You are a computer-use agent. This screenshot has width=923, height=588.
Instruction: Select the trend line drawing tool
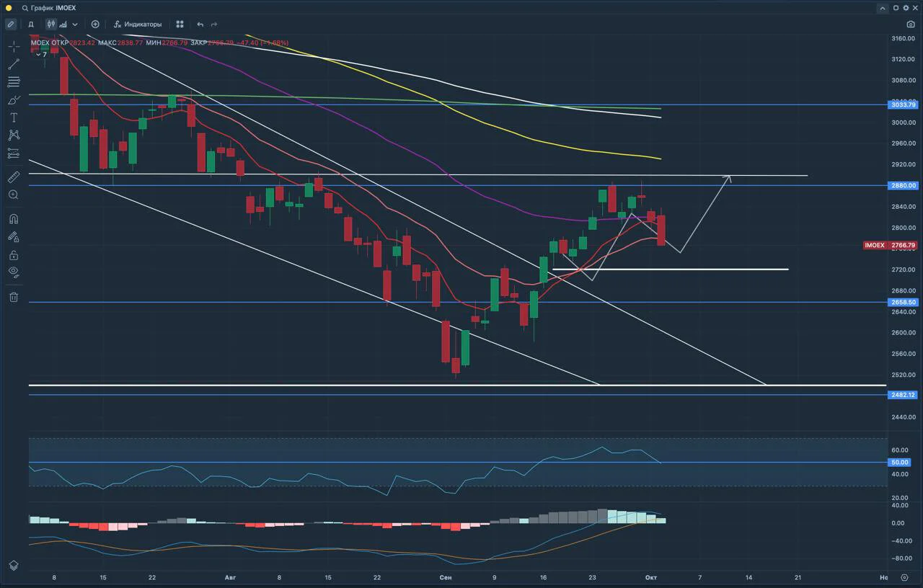(13, 64)
